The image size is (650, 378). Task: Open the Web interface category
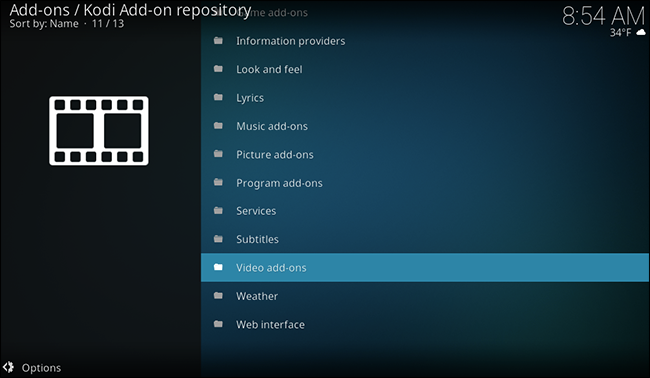[425, 324]
